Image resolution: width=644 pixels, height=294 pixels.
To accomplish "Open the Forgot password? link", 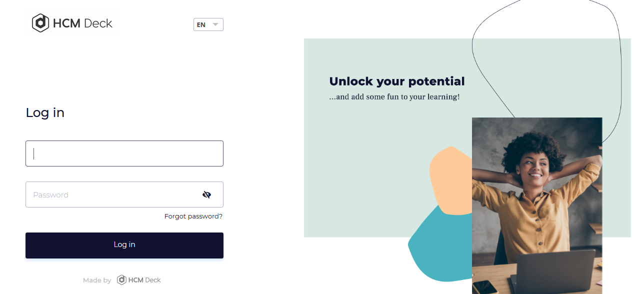I will pyautogui.click(x=193, y=216).
